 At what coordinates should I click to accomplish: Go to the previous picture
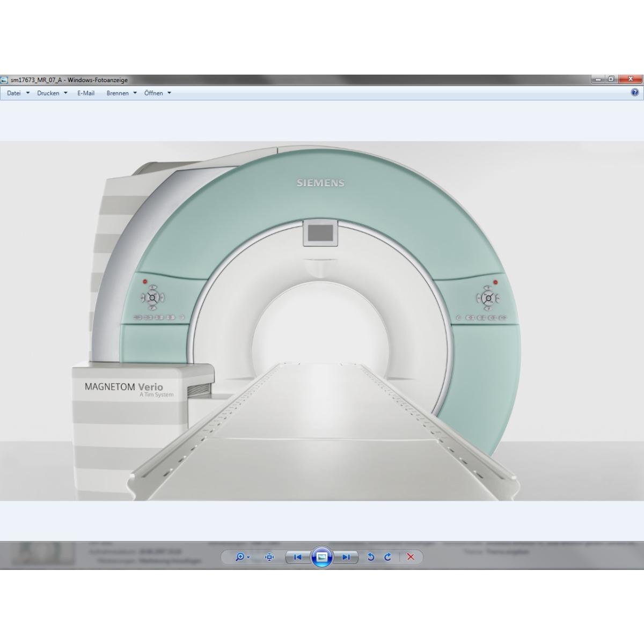tap(297, 557)
